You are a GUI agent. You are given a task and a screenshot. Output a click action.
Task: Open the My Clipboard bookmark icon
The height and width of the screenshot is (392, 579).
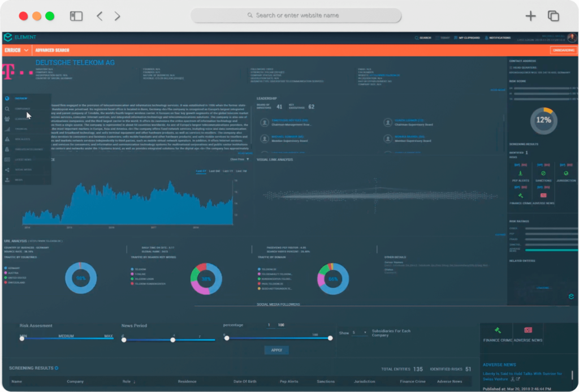pos(456,38)
